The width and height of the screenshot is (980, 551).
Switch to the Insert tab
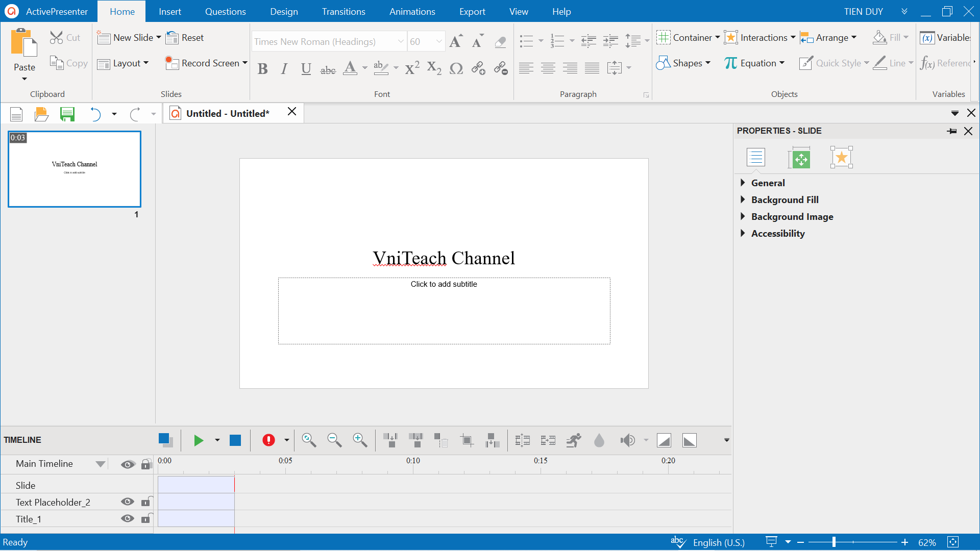pos(170,11)
